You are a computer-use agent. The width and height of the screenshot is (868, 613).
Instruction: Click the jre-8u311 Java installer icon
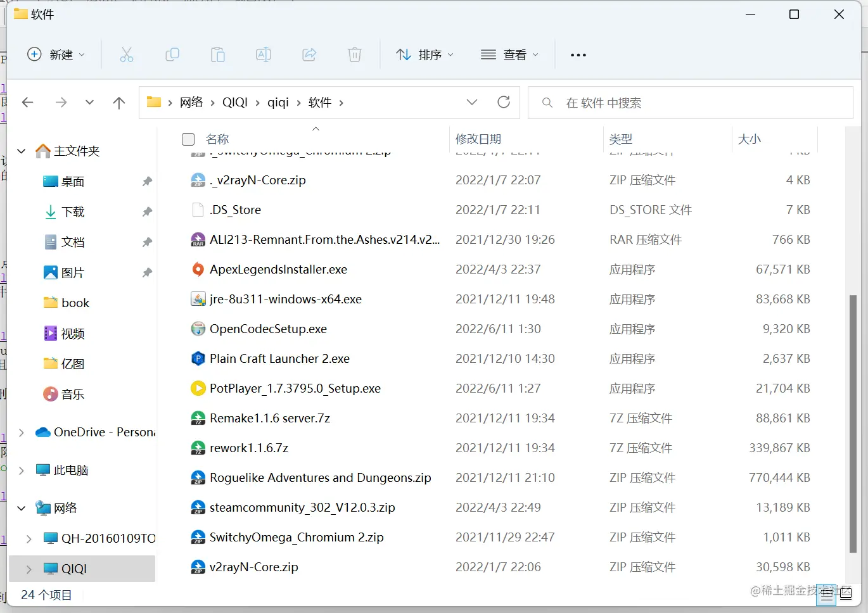coord(198,299)
